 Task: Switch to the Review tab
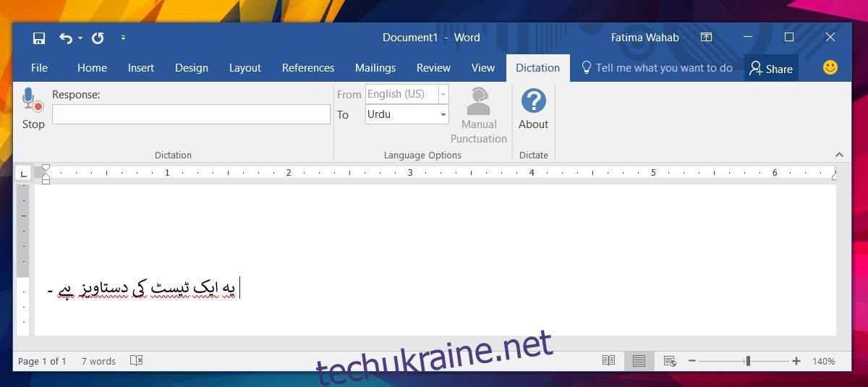point(433,68)
